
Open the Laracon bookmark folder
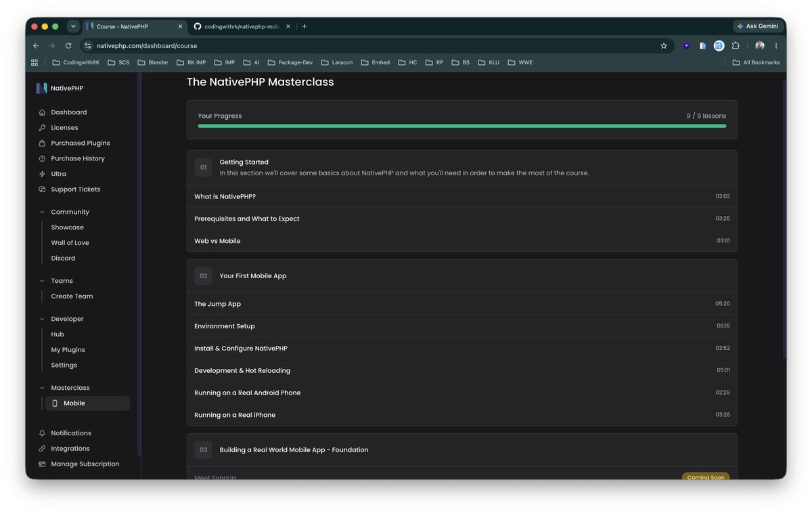pos(337,62)
